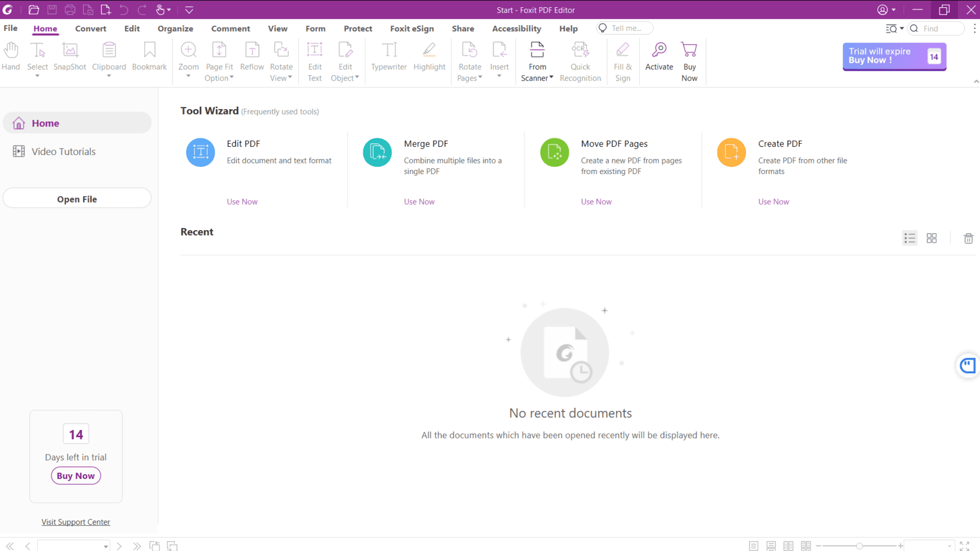980x551 pixels.
Task: Open the account profile dropdown
Action: [x=886, y=10]
